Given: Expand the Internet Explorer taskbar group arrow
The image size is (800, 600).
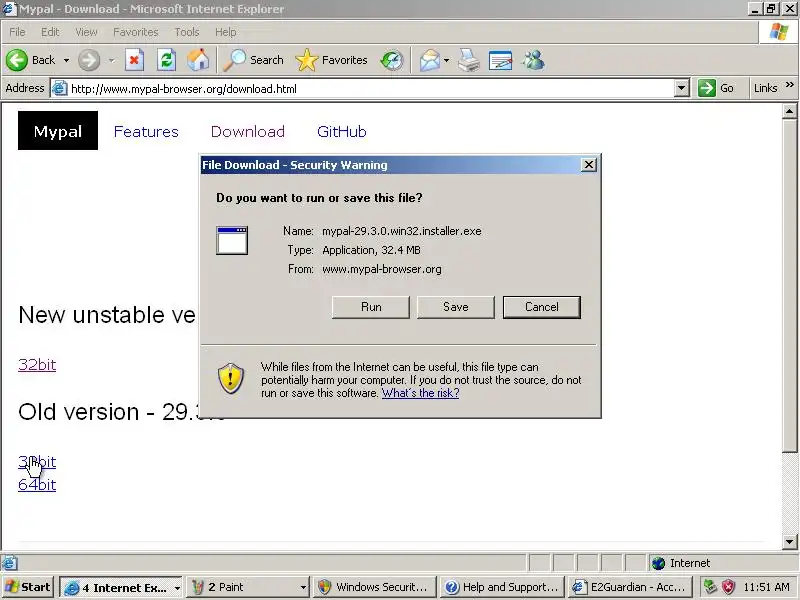Looking at the screenshot, I should click(x=177, y=588).
